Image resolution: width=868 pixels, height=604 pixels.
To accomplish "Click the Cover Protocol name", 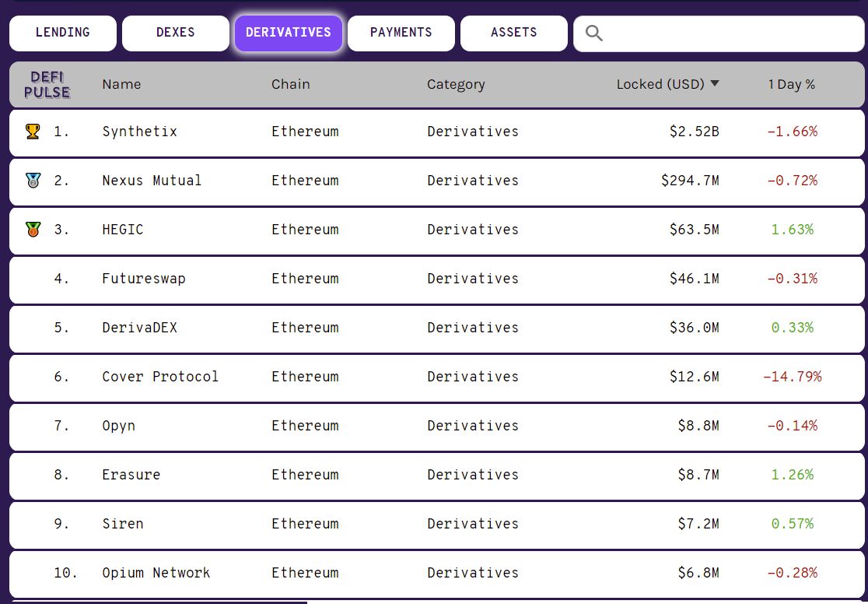I will [x=160, y=377].
